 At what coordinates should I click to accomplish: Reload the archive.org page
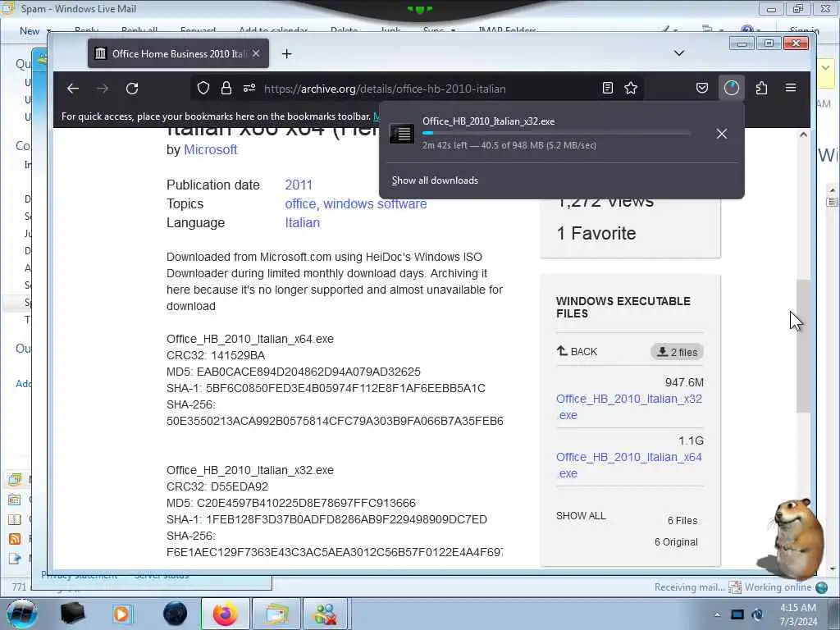coord(132,89)
